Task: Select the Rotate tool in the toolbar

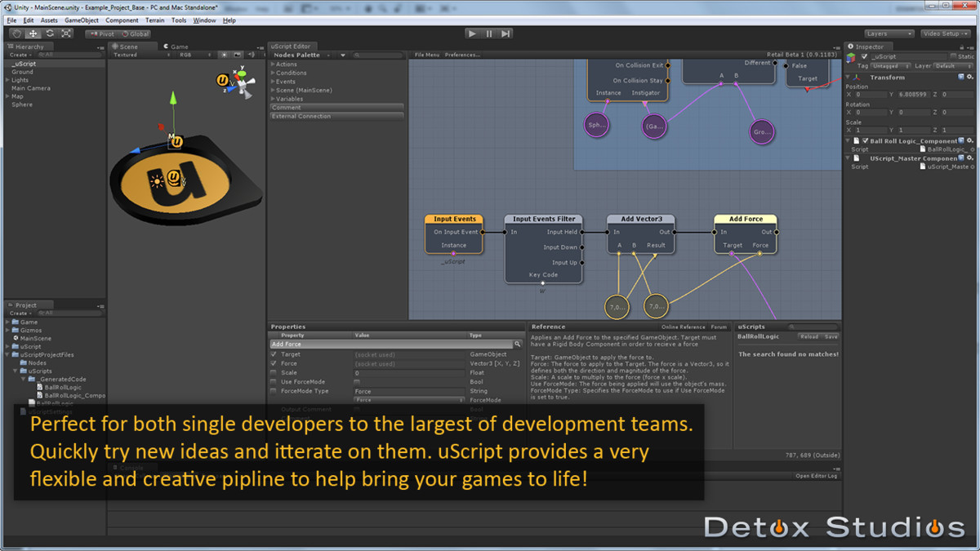Action: coord(49,33)
